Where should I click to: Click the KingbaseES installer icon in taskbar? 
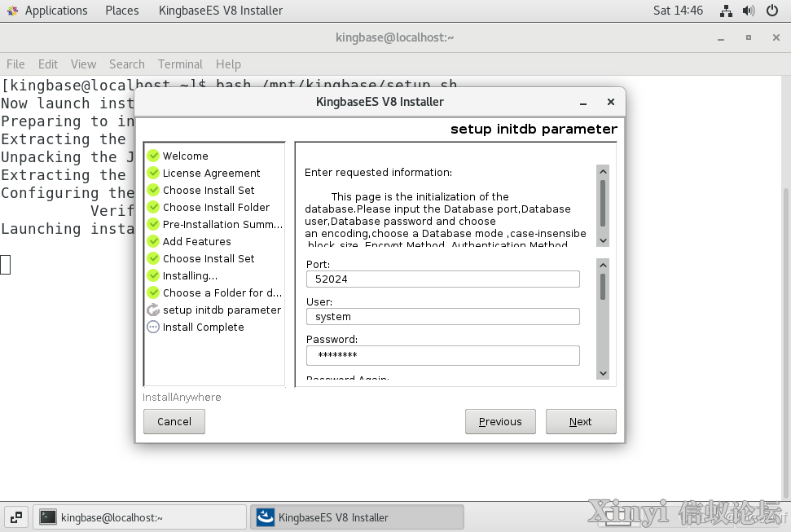click(x=266, y=517)
